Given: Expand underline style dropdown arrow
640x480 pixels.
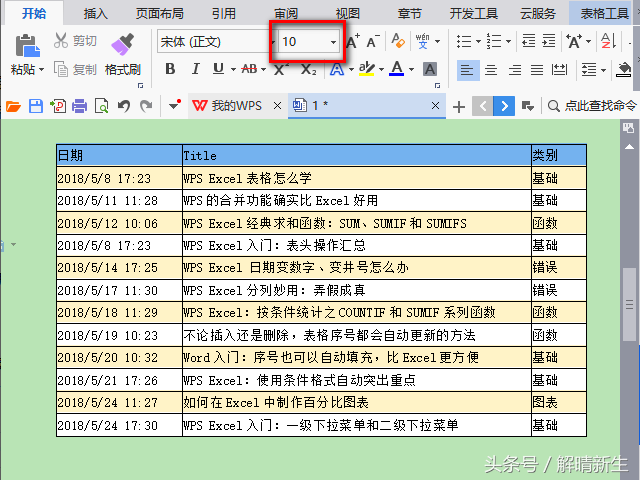Looking at the screenshot, I should click(x=233, y=70).
